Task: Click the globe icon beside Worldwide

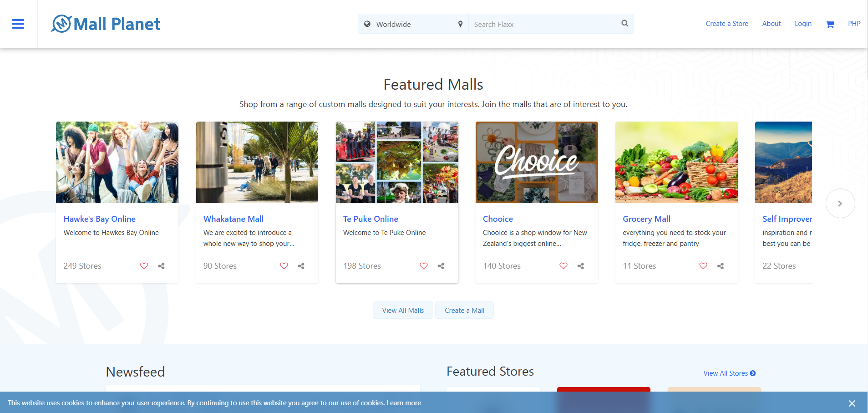Action: point(367,24)
